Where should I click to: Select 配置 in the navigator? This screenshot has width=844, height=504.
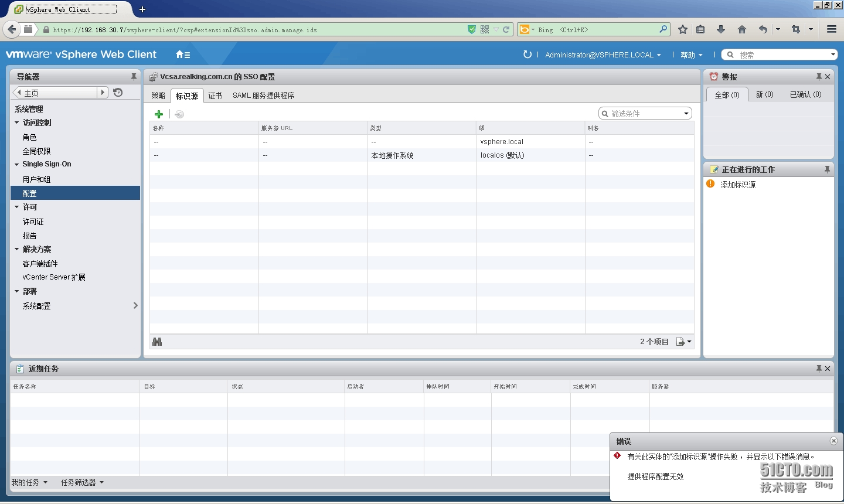[75, 193]
